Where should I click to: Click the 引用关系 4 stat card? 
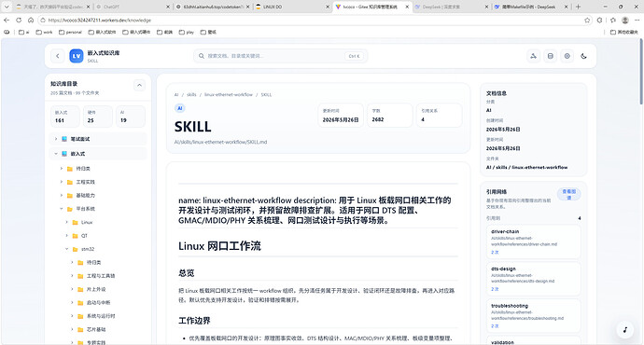point(439,116)
